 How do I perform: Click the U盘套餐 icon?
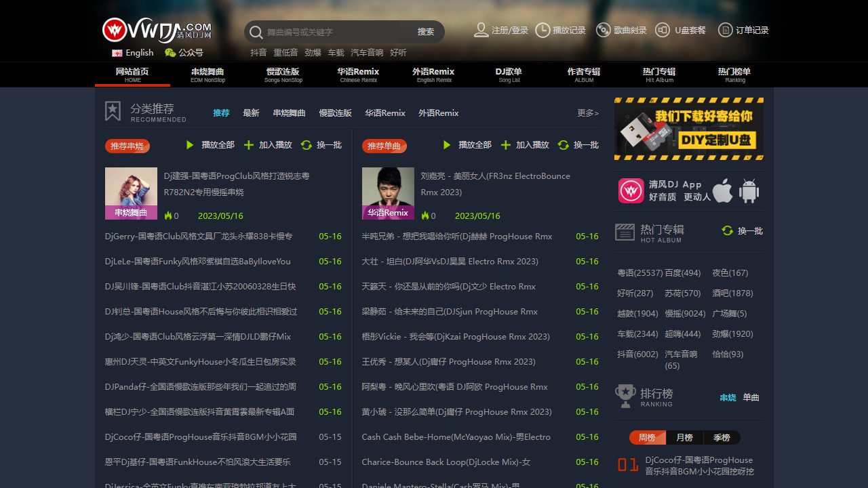coord(663,30)
